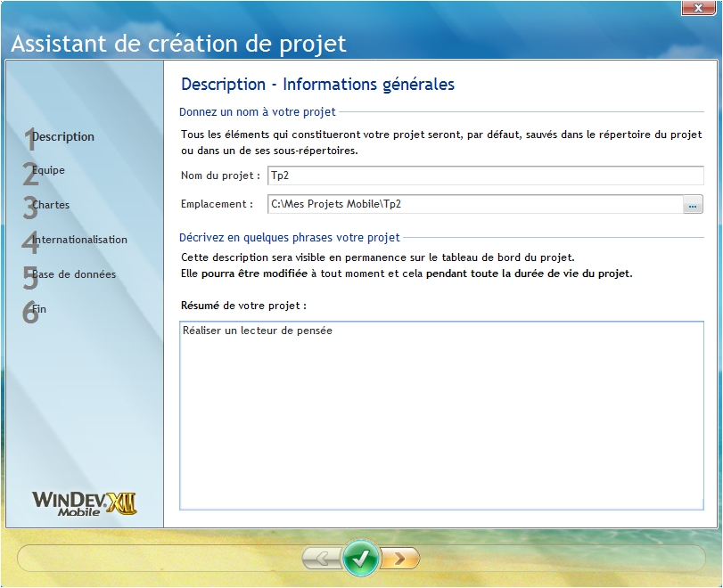Select step 5 Base de données
The image size is (723, 588).
tap(70, 275)
